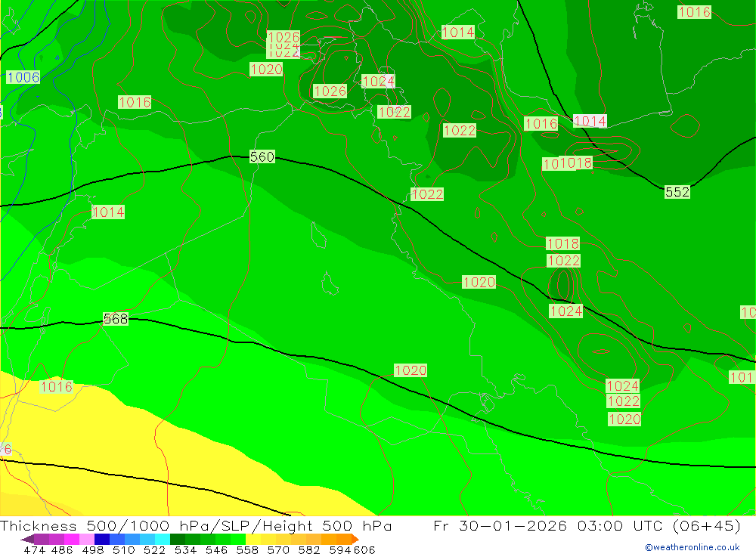Click the overlapping '101018' pressure label
756x554 pixels.
[x=568, y=163]
